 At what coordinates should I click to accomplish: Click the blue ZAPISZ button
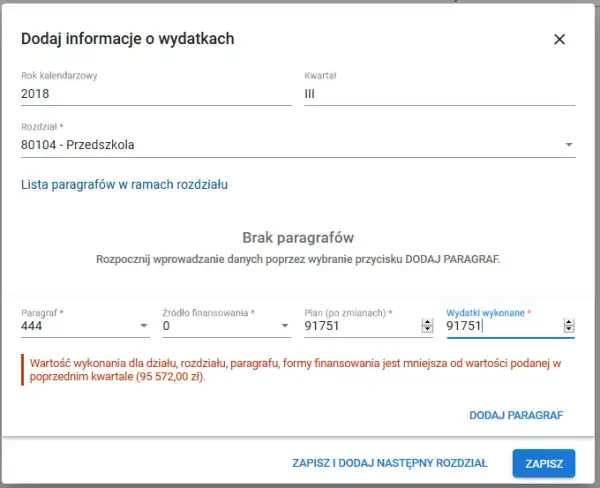pyautogui.click(x=543, y=464)
